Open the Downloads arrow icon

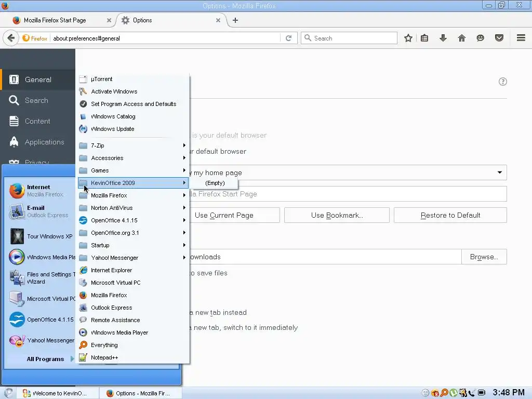[443, 38]
